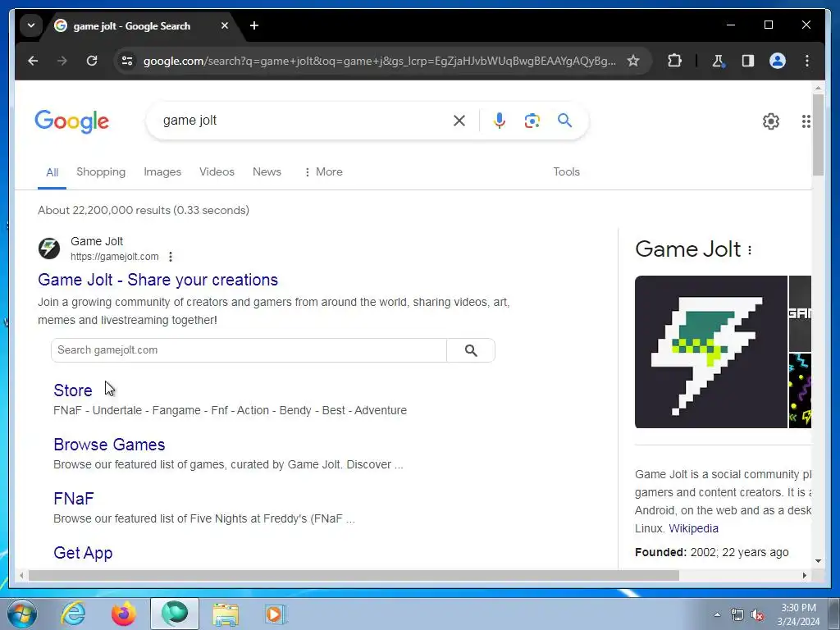
Task: Launch Firefox from the taskbar
Action: 124,614
